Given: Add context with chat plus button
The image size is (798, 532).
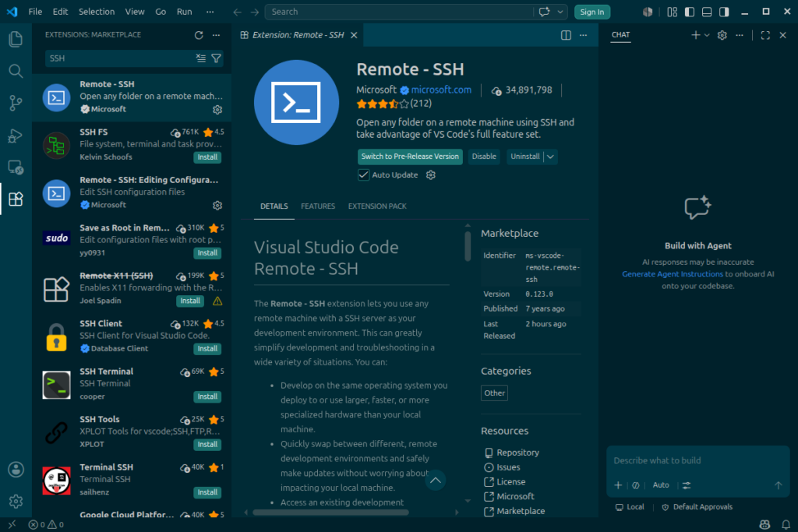Looking at the screenshot, I should pyautogui.click(x=618, y=485).
